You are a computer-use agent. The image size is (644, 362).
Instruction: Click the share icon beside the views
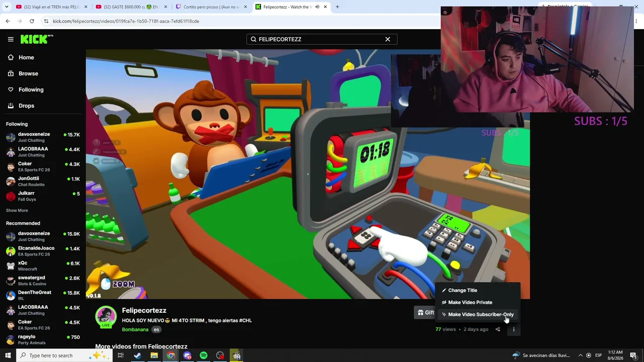498,329
